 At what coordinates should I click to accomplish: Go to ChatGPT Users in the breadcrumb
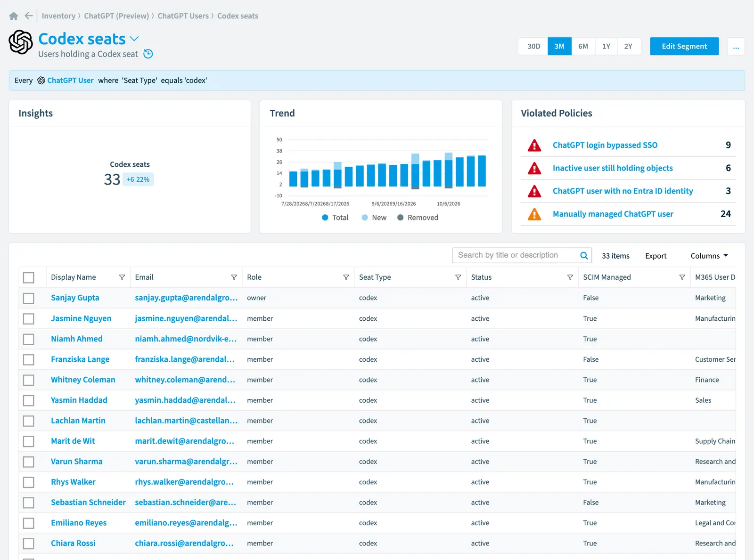[x=183, y=16]
